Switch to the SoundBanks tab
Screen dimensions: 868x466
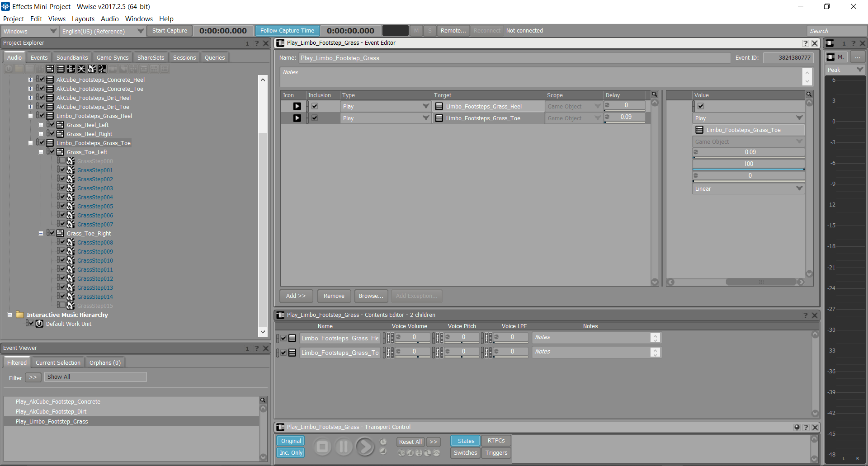tap(72, 57)
